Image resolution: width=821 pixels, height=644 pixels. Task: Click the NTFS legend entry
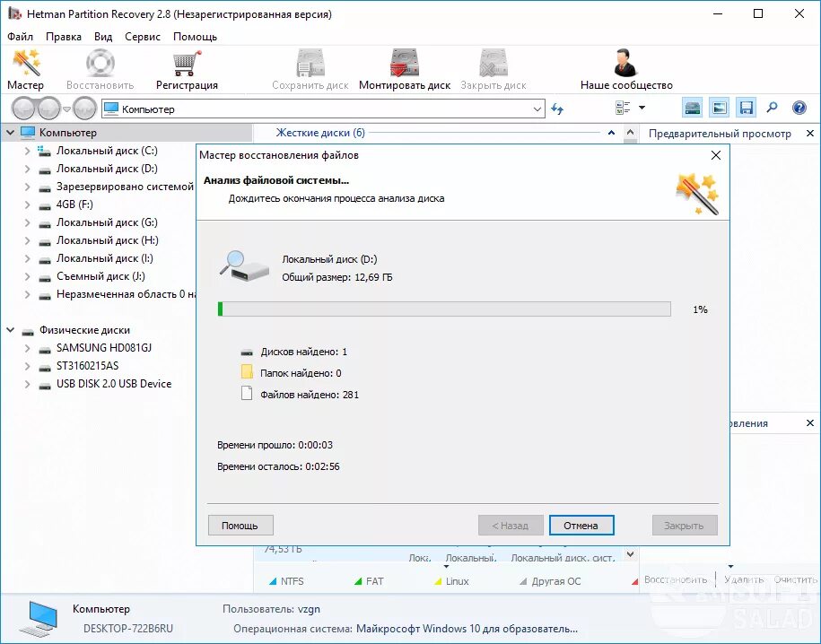point(286,581)
